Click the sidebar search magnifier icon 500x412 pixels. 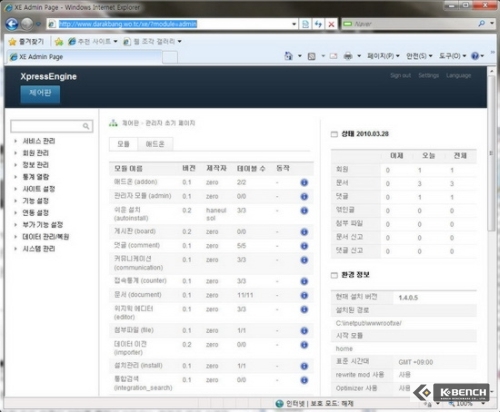pyautogui.click(x=86, y=126)
